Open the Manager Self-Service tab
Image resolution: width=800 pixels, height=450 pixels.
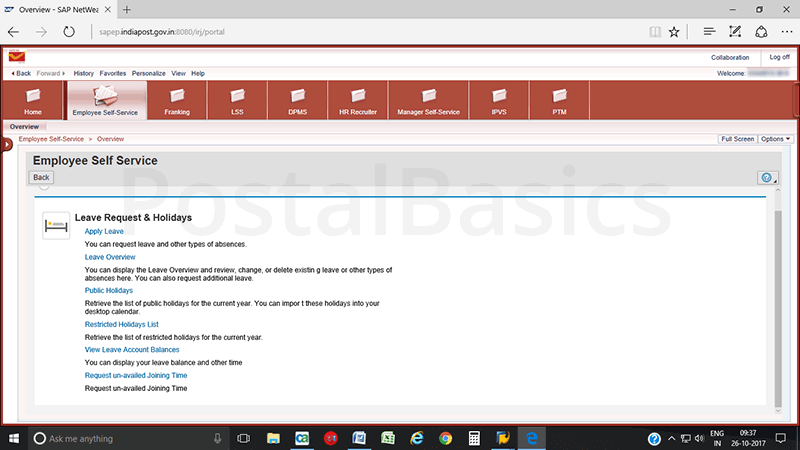428,101
